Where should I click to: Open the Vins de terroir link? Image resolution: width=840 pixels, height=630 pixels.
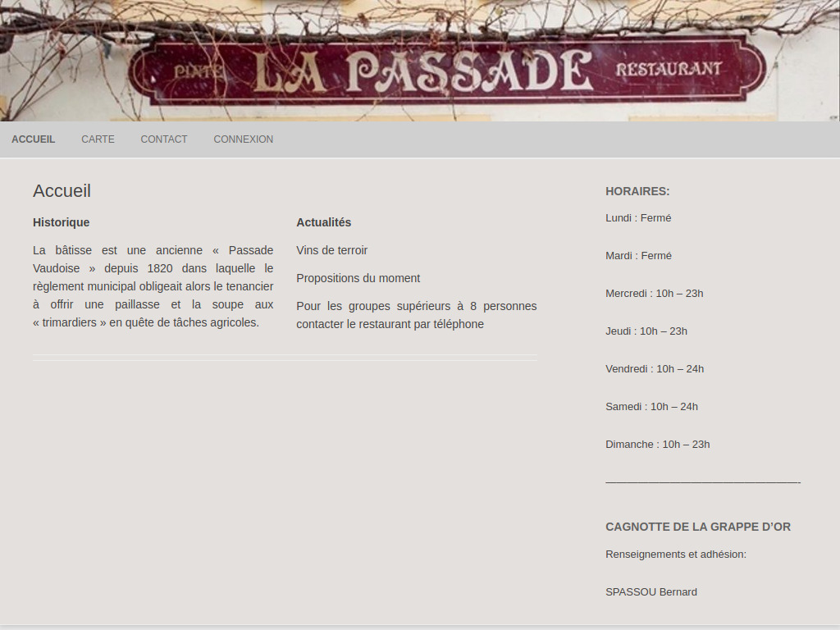(x=331, y=250)
